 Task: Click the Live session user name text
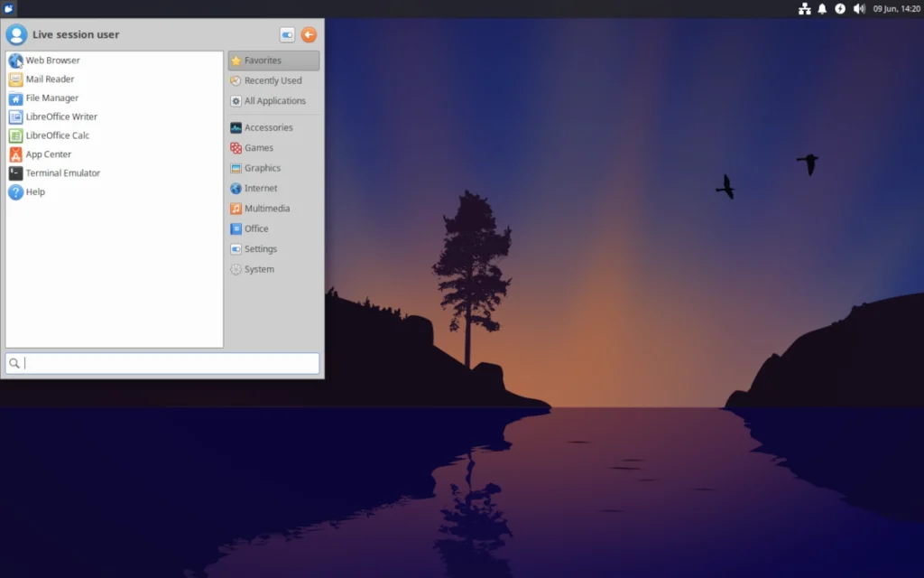[x=76, y=35]
